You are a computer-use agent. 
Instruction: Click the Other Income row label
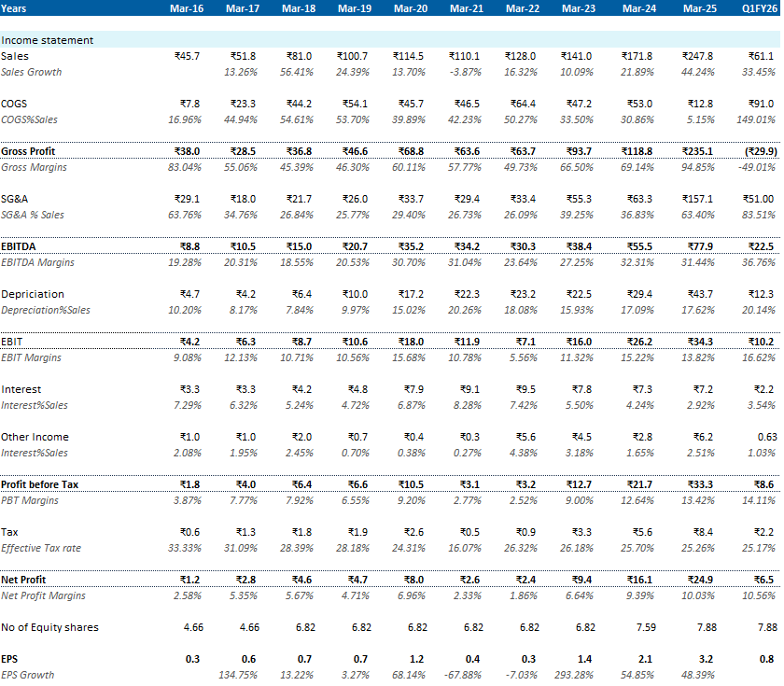pos(35,437)
